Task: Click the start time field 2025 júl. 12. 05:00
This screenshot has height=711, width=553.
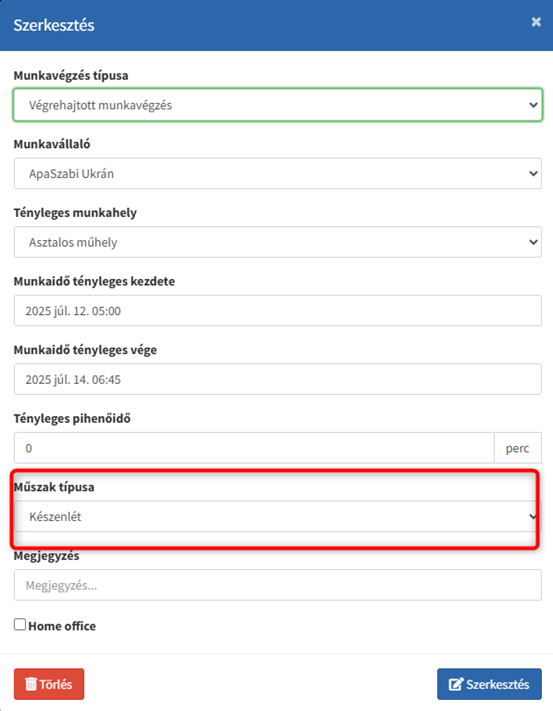Action: [x=278, y=311]
